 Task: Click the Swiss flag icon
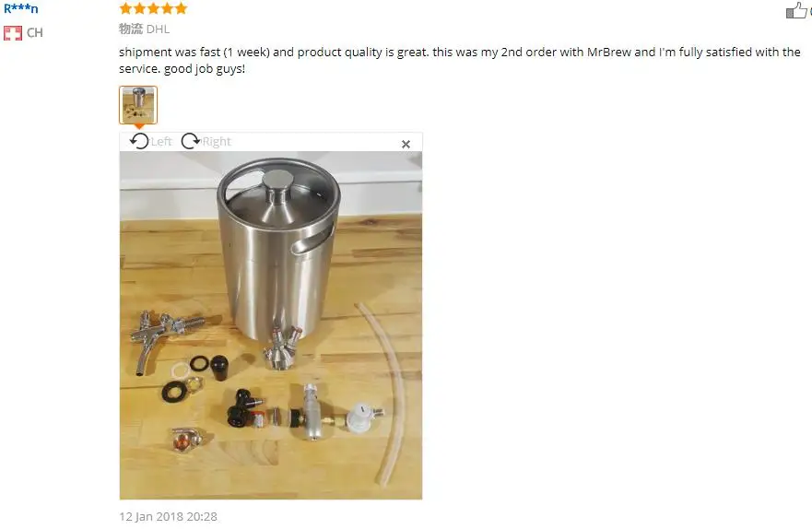[x=13, y=33]
